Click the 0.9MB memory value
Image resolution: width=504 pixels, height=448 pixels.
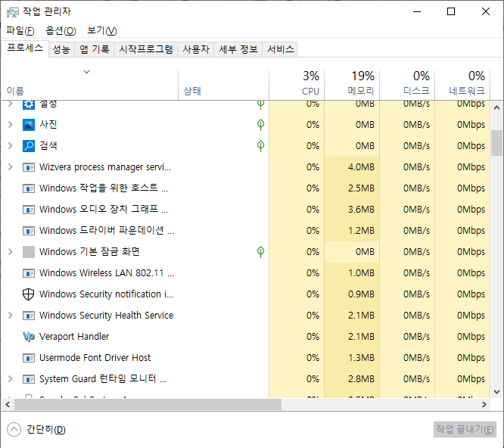click(361, 294)
